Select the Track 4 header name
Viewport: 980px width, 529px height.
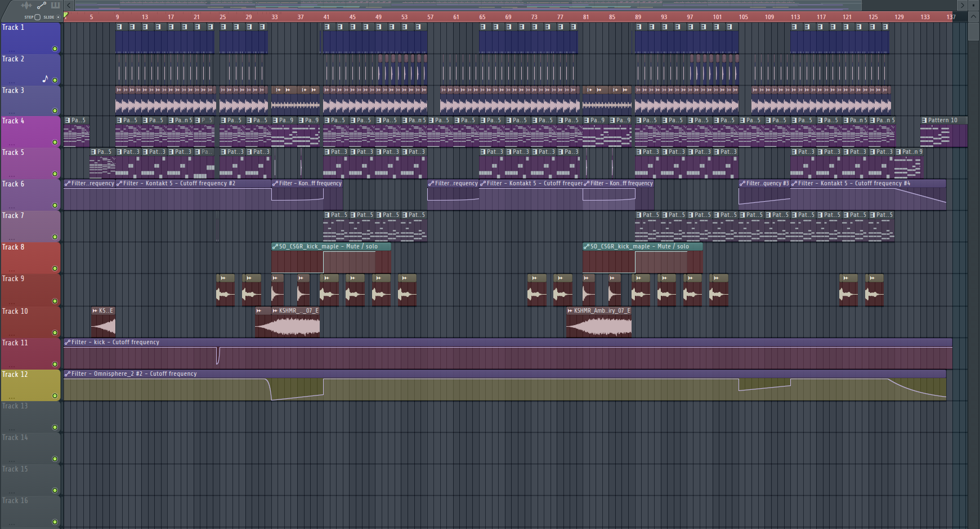coord(13,121)
